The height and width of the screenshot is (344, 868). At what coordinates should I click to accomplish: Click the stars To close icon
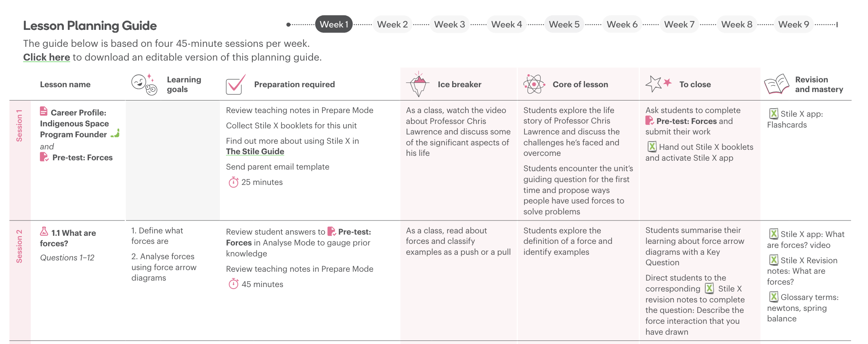tap(658, 84)
